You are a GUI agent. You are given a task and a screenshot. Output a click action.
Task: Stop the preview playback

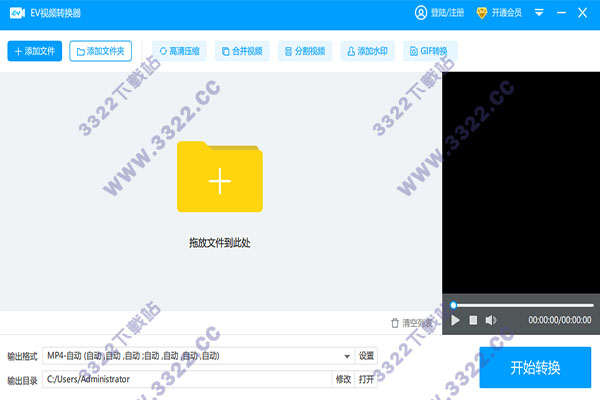coord(473,320)
